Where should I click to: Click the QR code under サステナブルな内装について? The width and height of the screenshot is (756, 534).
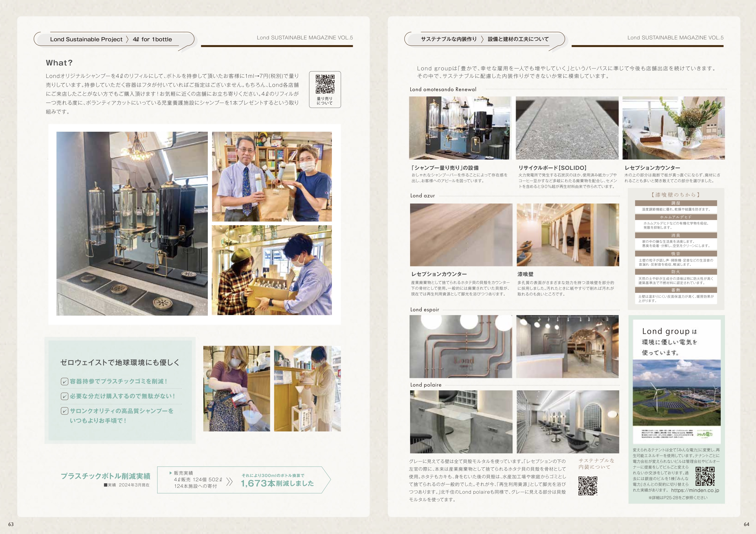point(588,486)
